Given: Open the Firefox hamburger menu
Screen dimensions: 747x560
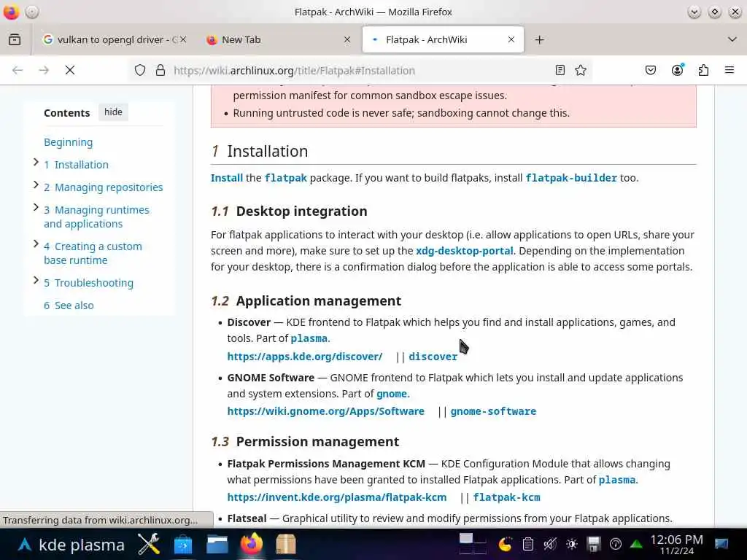Looking at the screenshot, I should click(729, 71).
